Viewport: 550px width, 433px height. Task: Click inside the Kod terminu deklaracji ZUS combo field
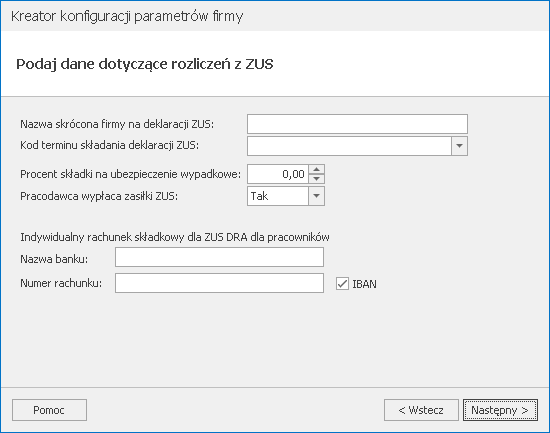349,146
